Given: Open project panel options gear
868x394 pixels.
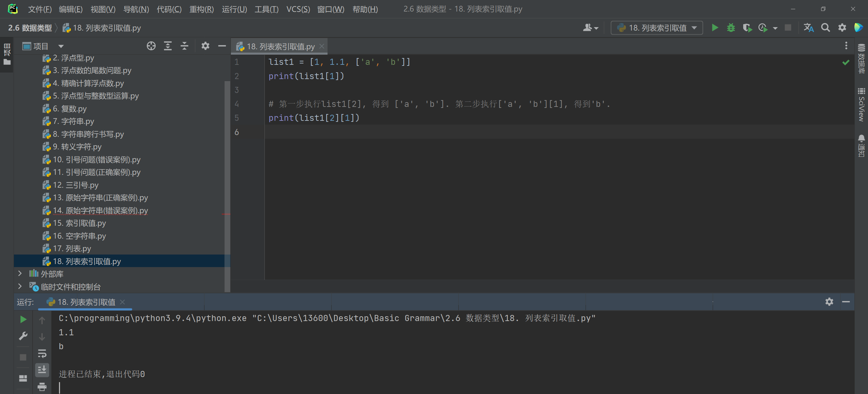Looking at the screenshot, I should click(205, 46).
